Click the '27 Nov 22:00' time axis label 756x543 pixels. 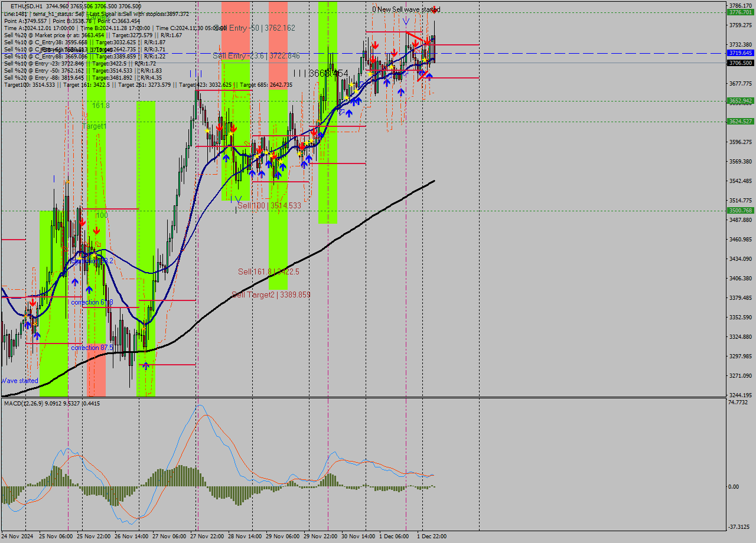coord(207,537)
